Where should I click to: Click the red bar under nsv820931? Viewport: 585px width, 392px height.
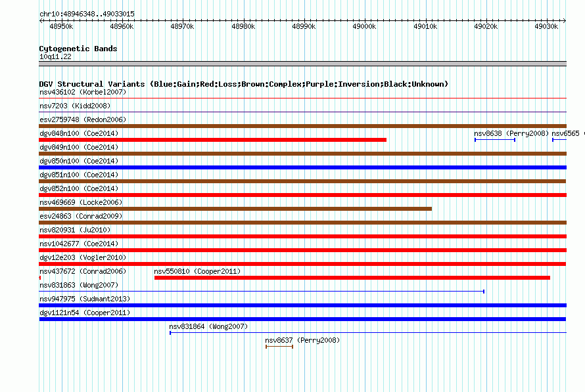(302, 236)
